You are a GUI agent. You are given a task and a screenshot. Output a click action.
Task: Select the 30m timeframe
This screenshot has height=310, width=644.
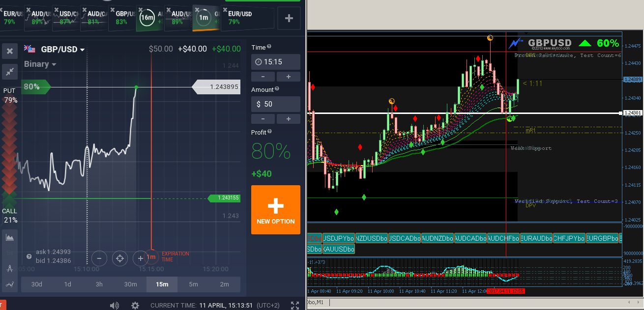point(131,284)
